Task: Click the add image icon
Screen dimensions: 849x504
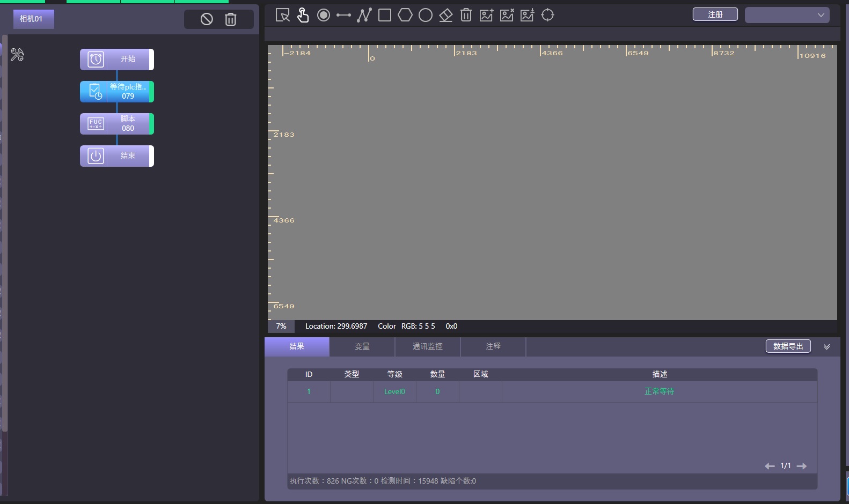Action: click(487, 15)
